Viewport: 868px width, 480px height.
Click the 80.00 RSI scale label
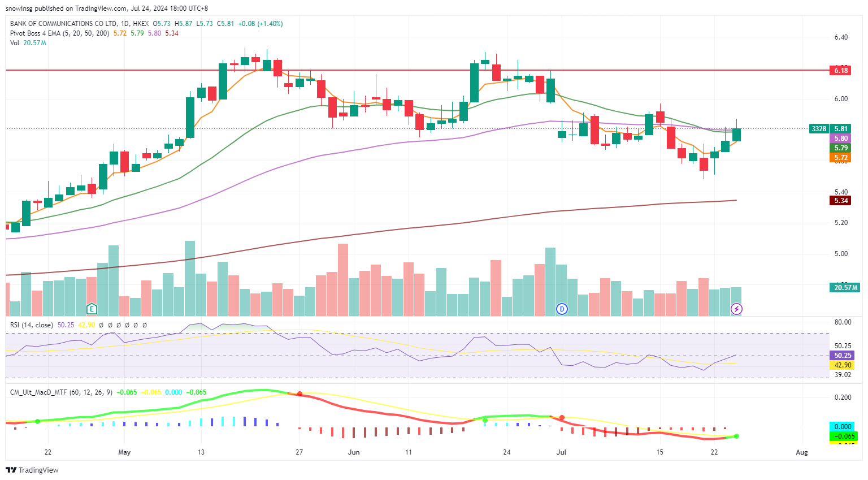pyautogui.click(x=843, y=322)
